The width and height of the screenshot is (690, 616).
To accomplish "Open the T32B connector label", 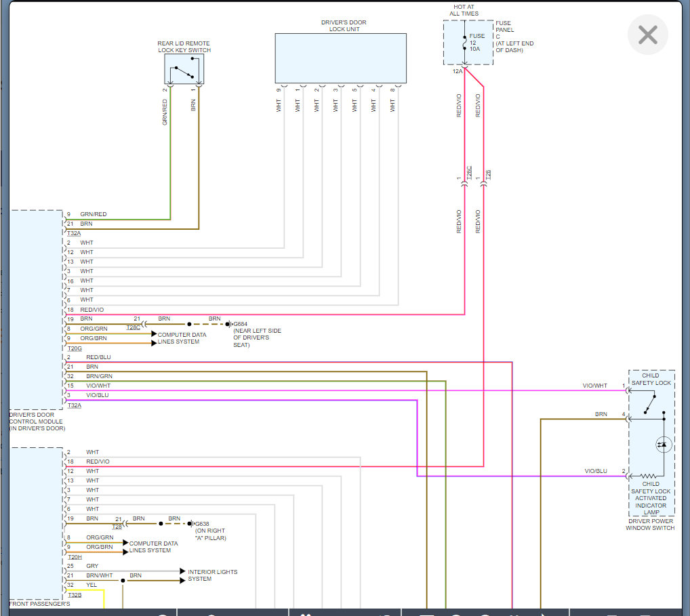I will pyautogui.click(x=75, y=595).
